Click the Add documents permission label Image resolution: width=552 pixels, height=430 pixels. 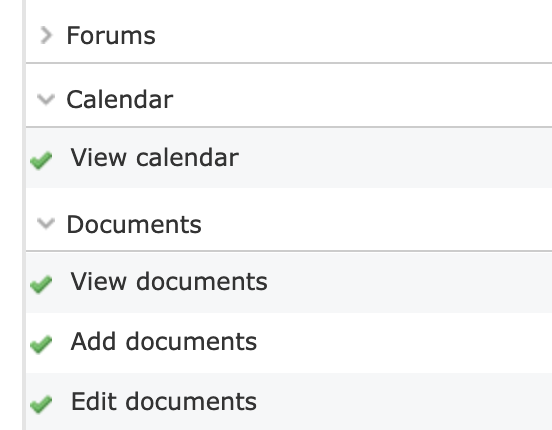pos(164,341)
